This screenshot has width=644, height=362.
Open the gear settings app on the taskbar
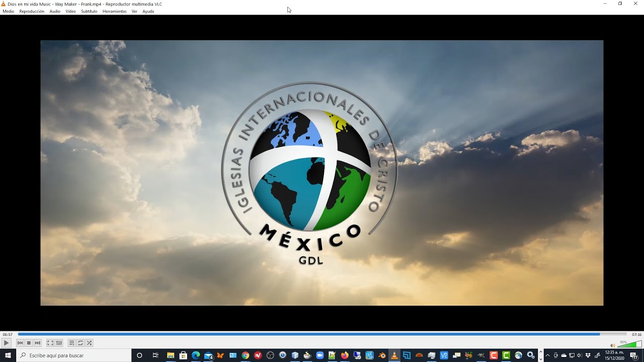pyautogui.click(x=531, y=355)
